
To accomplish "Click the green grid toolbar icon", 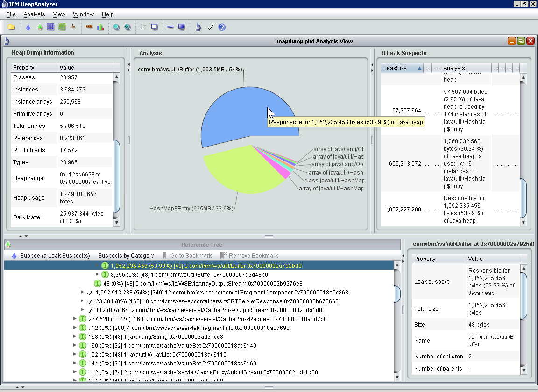I will [61, 27].
